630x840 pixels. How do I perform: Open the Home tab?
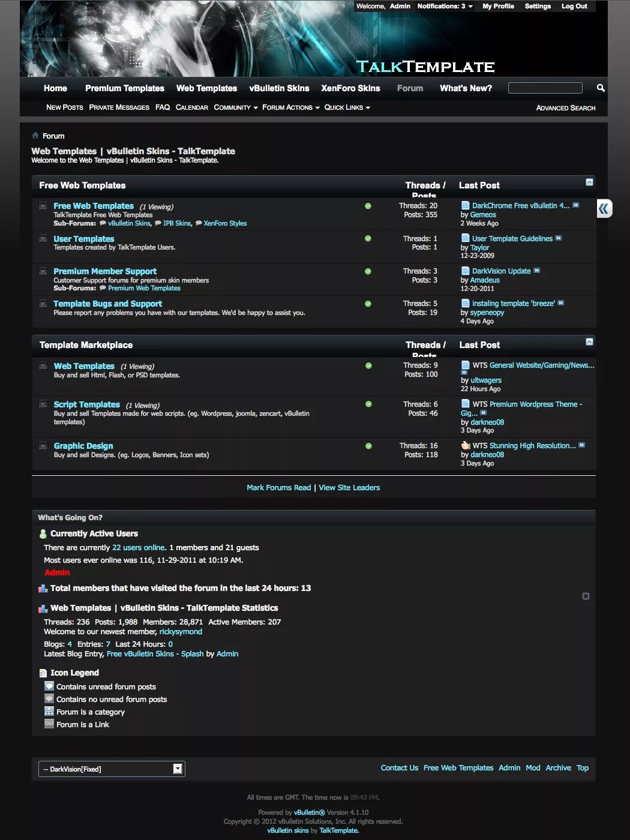[x=55, y=88]
